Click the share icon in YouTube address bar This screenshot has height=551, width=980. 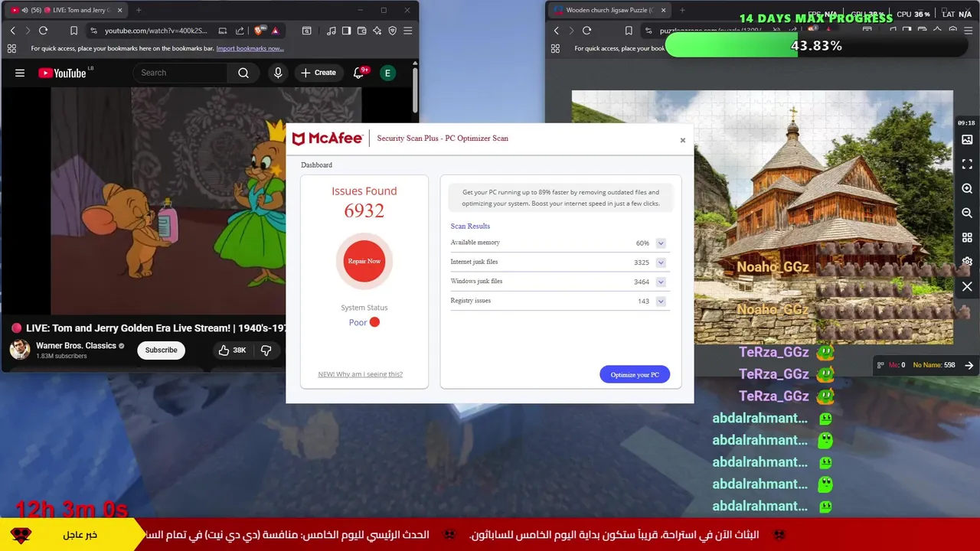click(240, 31)
